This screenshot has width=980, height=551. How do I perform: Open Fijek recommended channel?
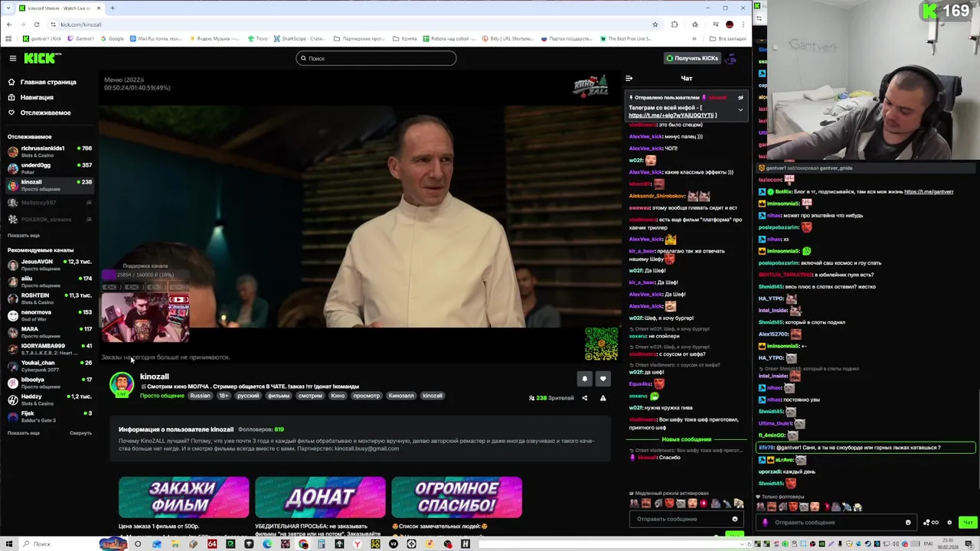pyautogui.click(x=49, y=416)
